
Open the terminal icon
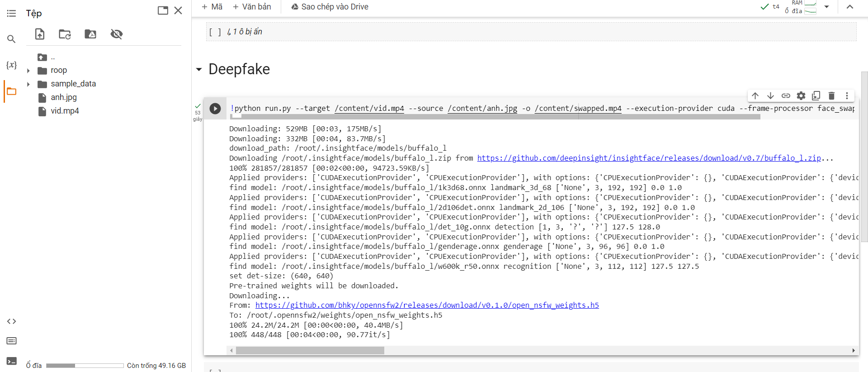point(11,361)
